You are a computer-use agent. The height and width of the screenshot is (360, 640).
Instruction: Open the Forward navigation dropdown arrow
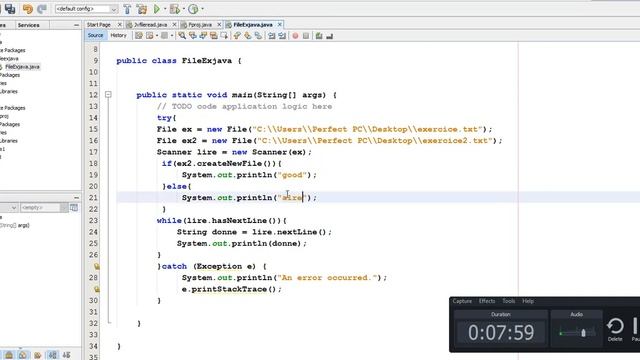pyautogui.click(x=171, y=36)
